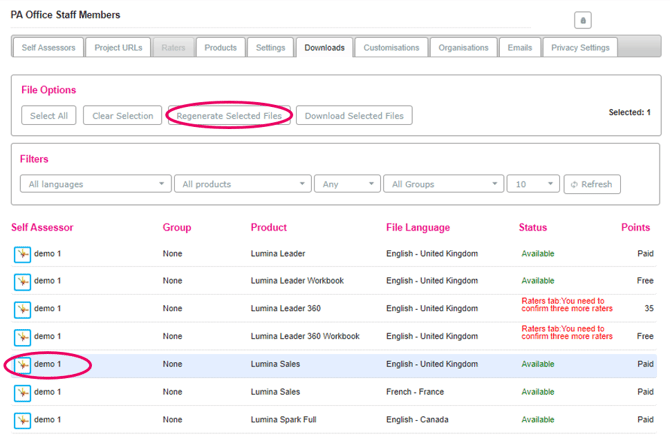Click the Lumina Spark Full row icon
670x443 pixels.
point(22,420)
